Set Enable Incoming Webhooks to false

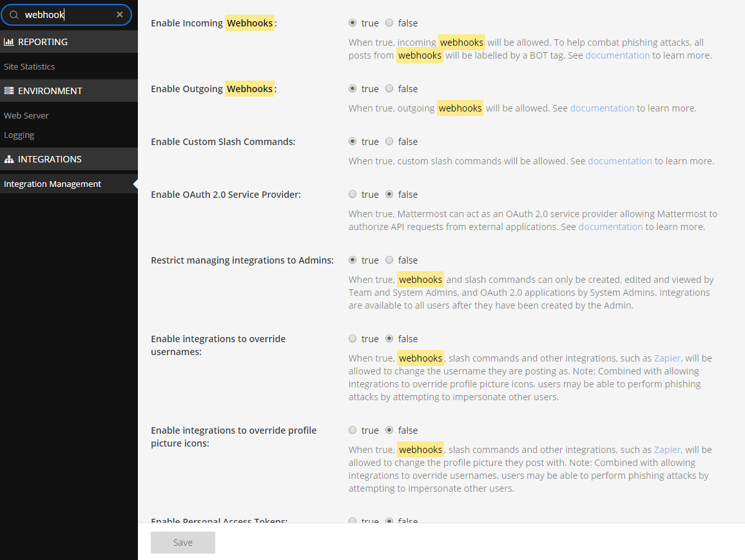click(x=389, y=23)
